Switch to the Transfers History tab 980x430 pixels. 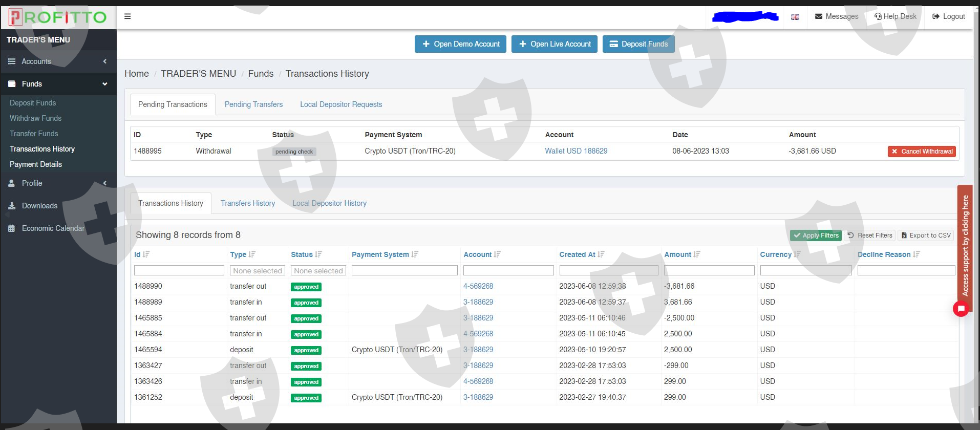click(x=248, y=203)
